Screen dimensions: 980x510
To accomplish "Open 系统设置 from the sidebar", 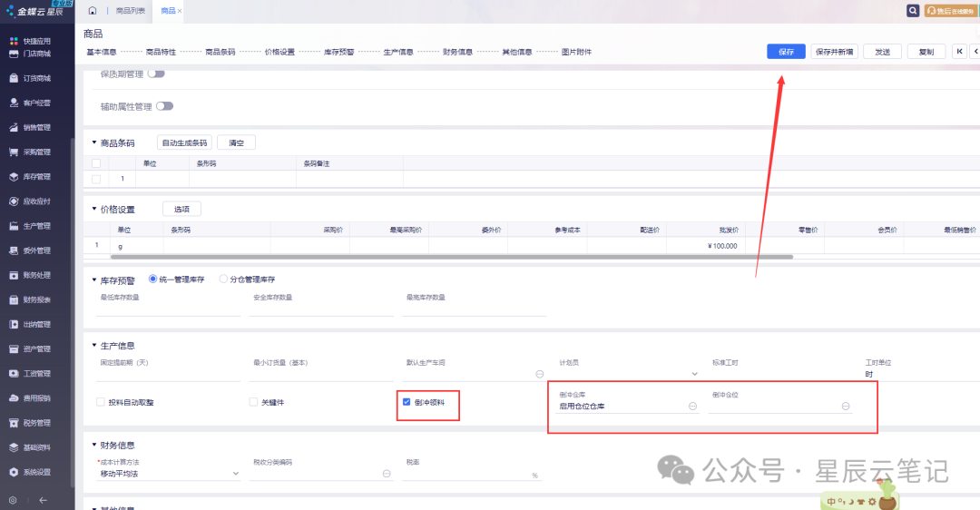I will click(36, 472).
